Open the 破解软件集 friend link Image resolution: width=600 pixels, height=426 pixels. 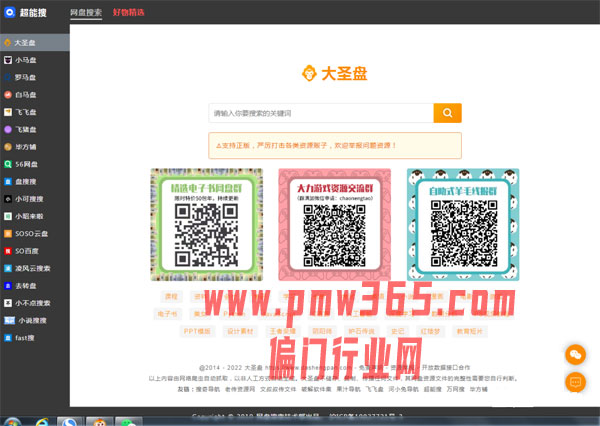316,389
